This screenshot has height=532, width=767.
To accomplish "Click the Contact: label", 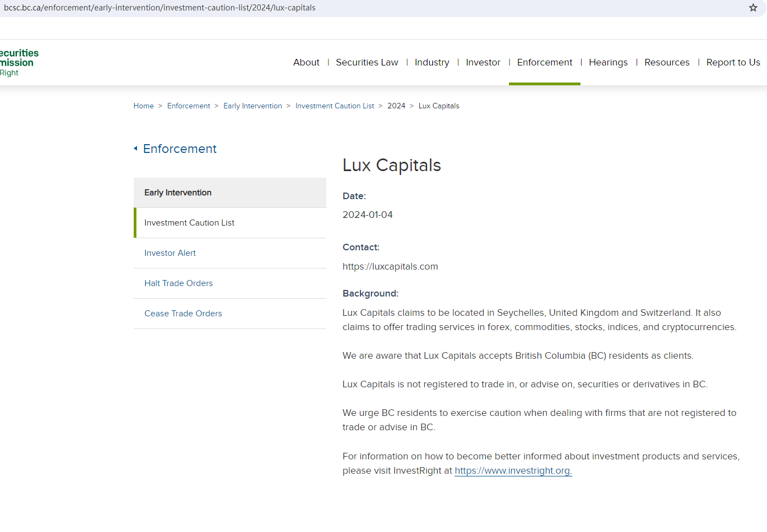I will click(x=361, y=247).
